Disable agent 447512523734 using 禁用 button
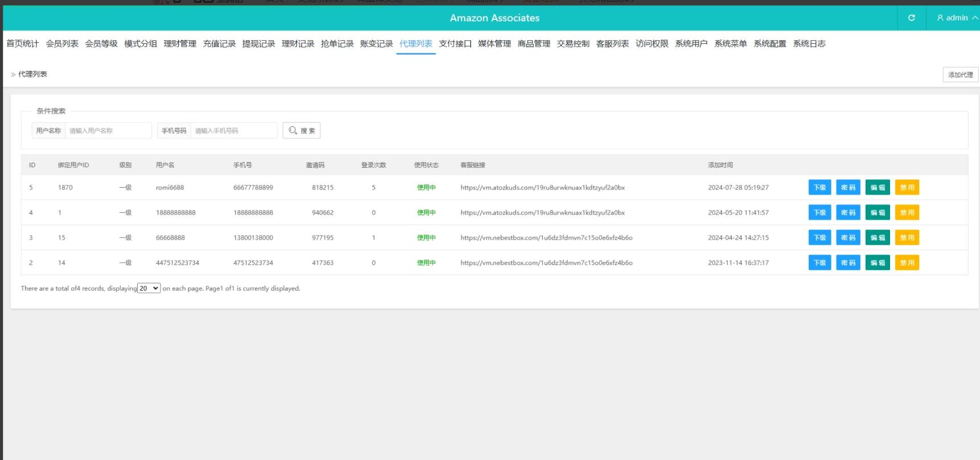 click(907, 263)
